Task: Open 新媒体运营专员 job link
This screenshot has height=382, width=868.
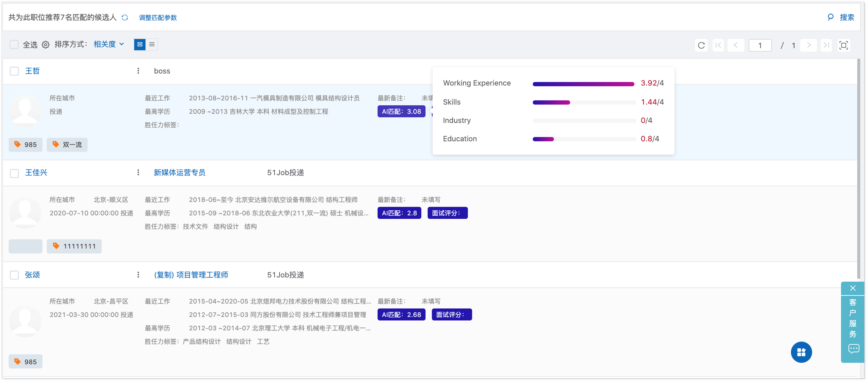Action: pos(179,173)
